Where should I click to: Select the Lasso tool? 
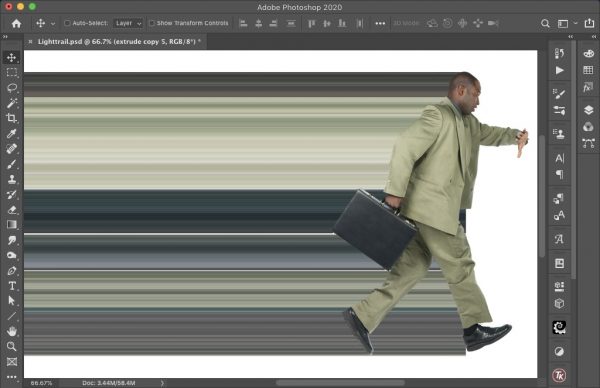tap(11, 88)
